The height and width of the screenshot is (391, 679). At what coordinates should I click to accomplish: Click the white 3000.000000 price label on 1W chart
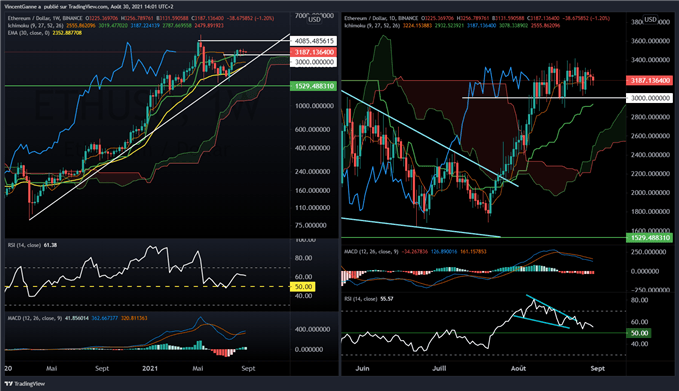coord(314,62)
